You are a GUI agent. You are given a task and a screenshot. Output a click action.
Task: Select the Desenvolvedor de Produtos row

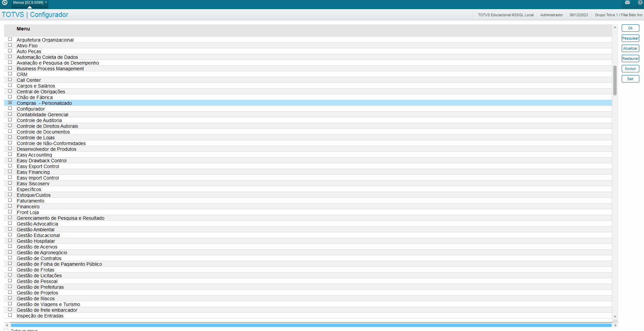point(308,149)
